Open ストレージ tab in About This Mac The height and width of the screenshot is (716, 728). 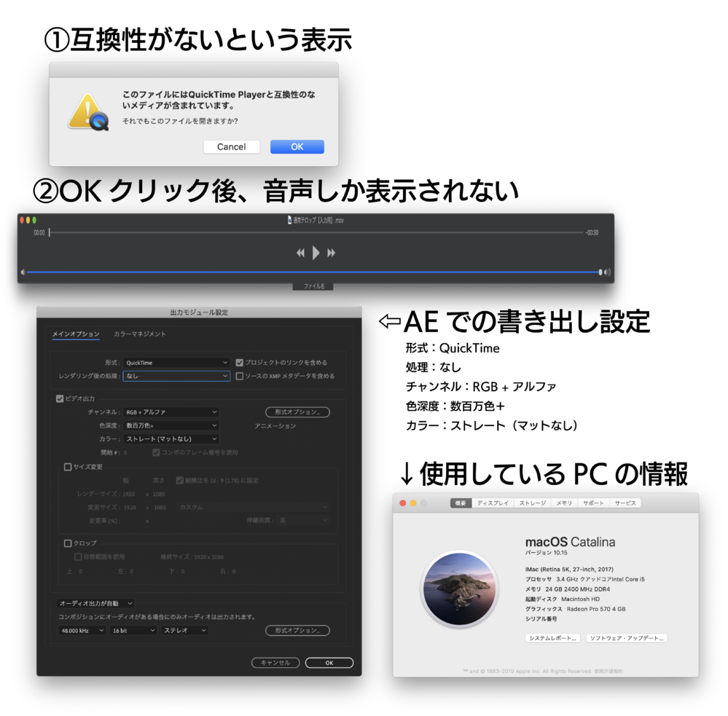pos(533,503)
